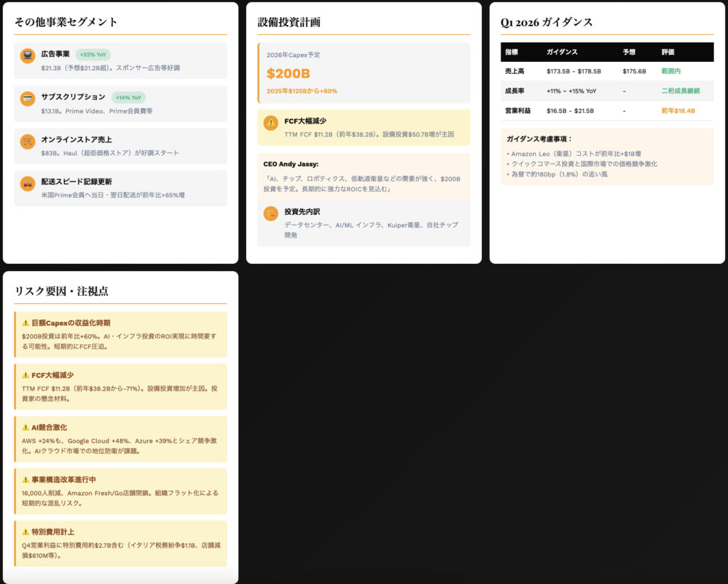Viewport: 728px width, 584px height.
Task: Click the CEO Andy Jassy quote box
Action: [363, 176]
